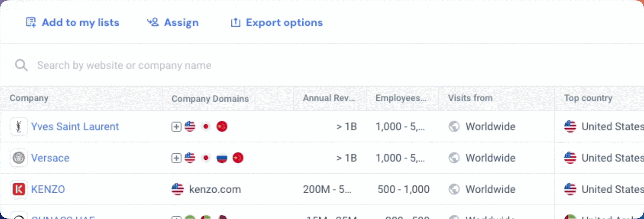Click Japan flag in Yves Saint Laurent row

[206, 126]
